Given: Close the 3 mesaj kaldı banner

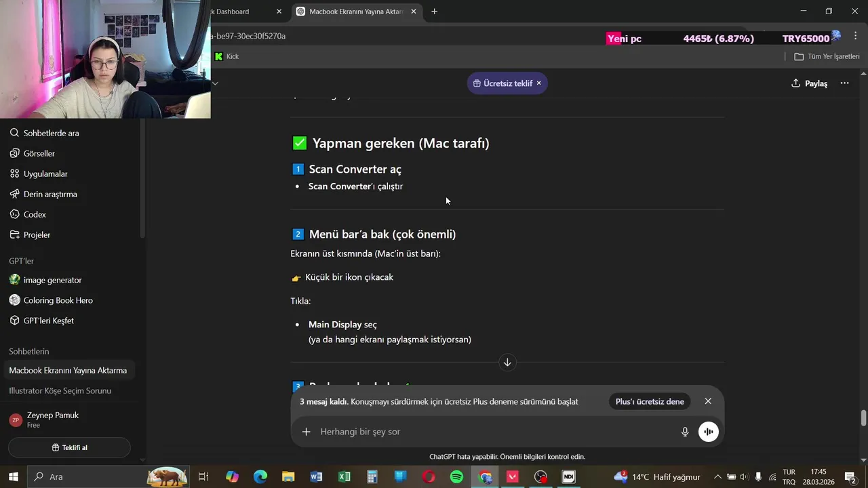Looking at the screenshot, I should pyautogui.click(x=708, y=401).
